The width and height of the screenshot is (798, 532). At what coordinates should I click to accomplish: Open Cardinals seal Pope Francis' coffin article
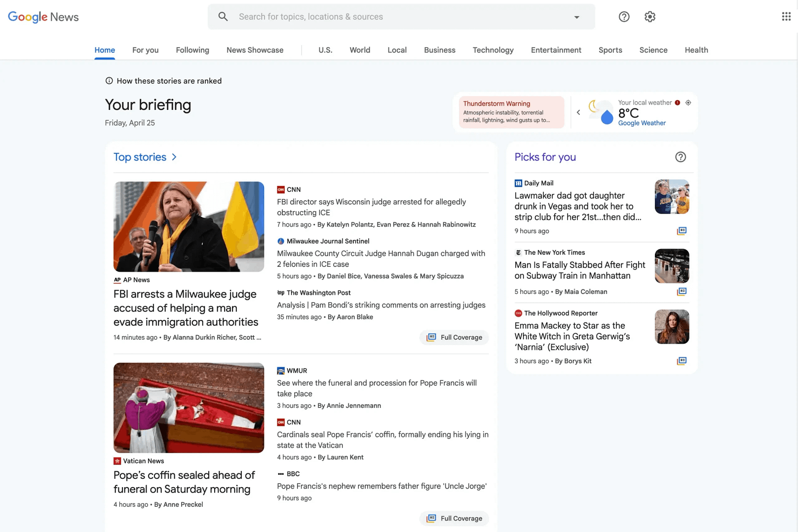click(x=382, y=440)
